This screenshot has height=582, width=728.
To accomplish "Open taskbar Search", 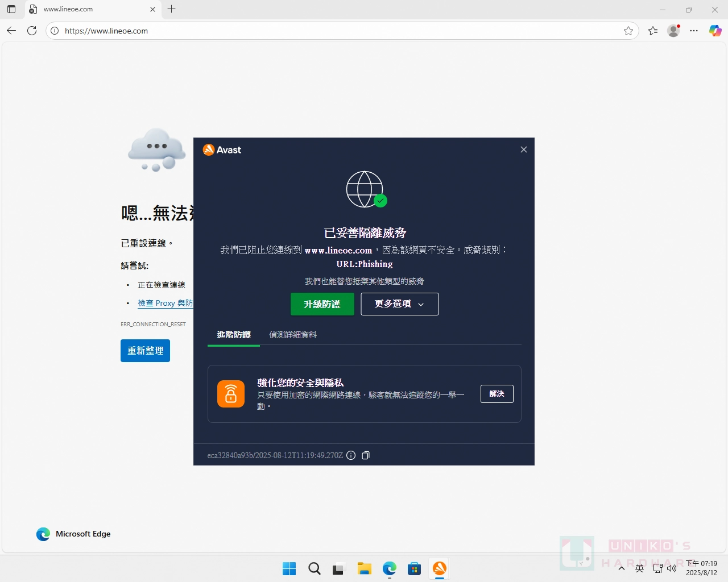I will click(314, 568).
